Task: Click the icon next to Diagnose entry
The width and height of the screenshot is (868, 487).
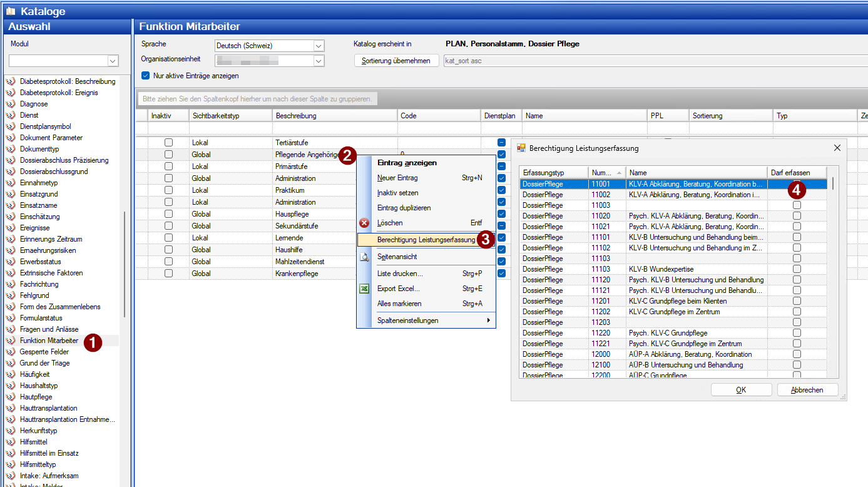Action: tap(11, 104)
